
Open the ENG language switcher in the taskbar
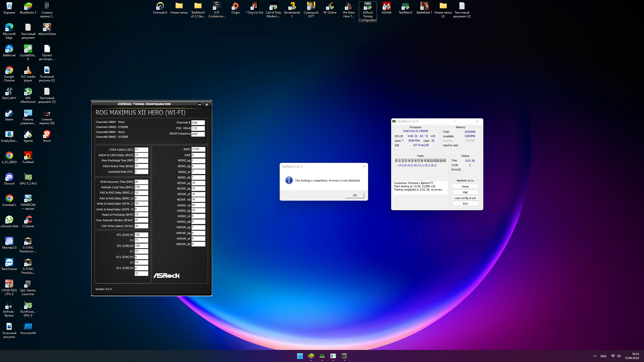603,356
